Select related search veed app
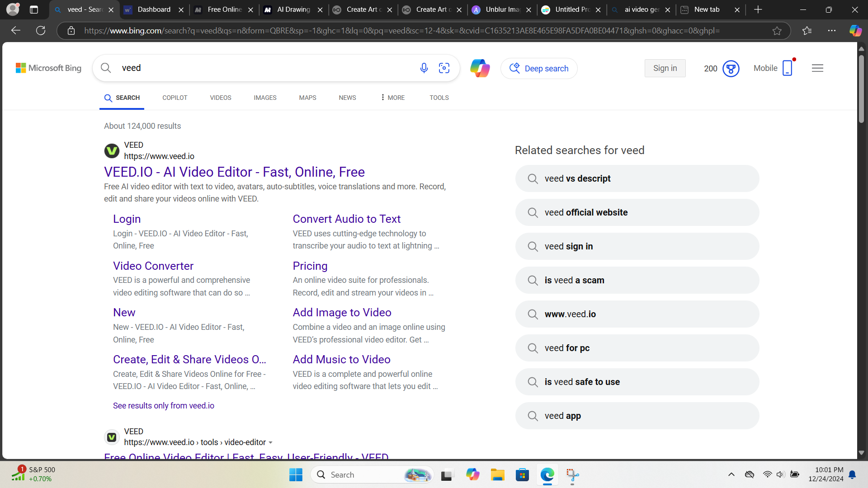The width and height of the screenshot is (868, 488). [637, 416]
